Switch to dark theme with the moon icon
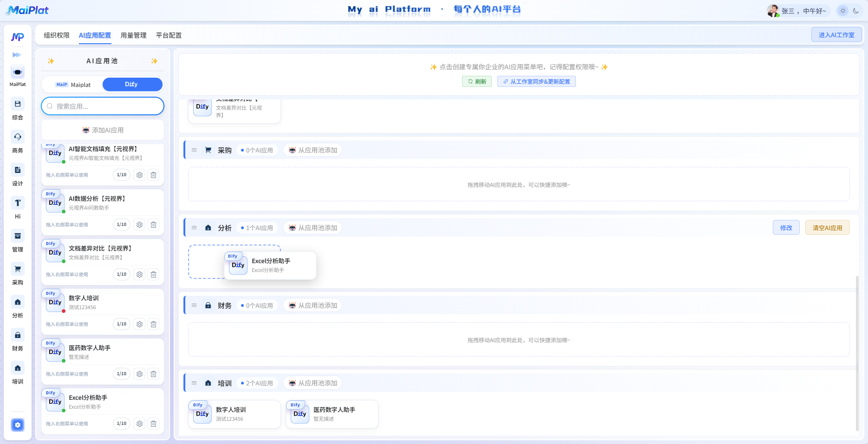This screenshot has height=444, width=868. (x=856, y=11)
